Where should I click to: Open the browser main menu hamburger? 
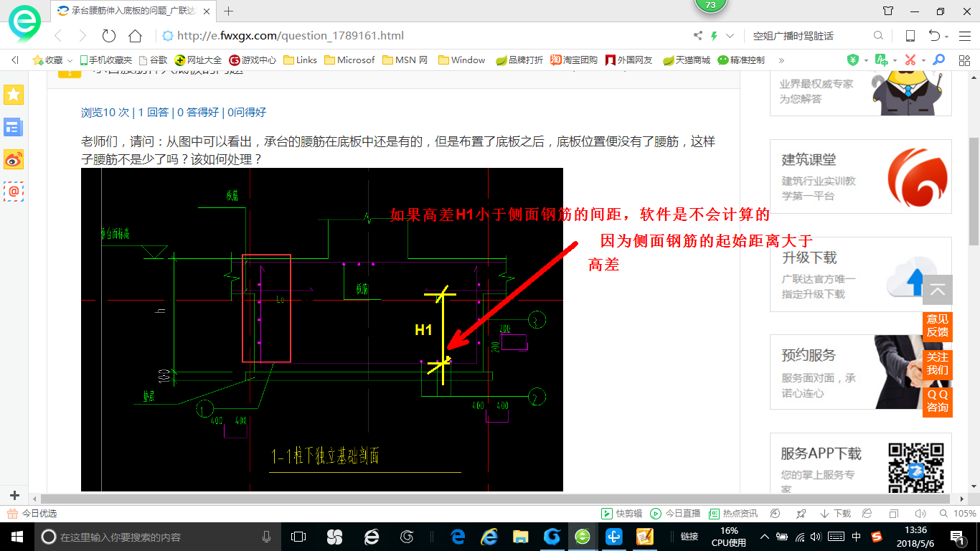[963, 36]
